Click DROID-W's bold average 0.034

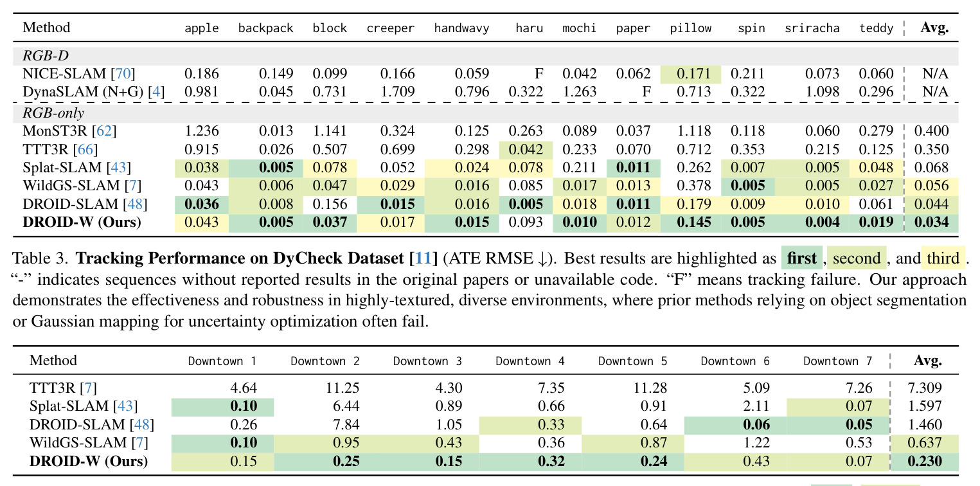(x=931, y=223)
